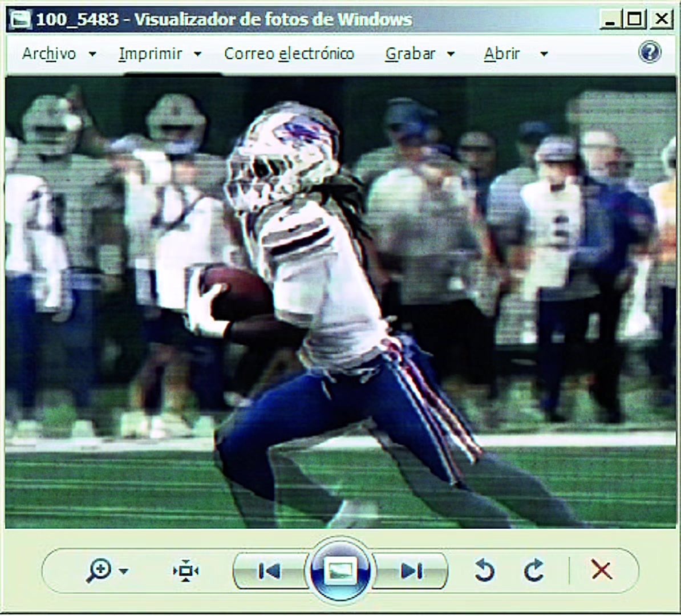The width and height of the screenshot is (681, 616).
Task: Click the photo viewer title bar icon
Action: 21,19
